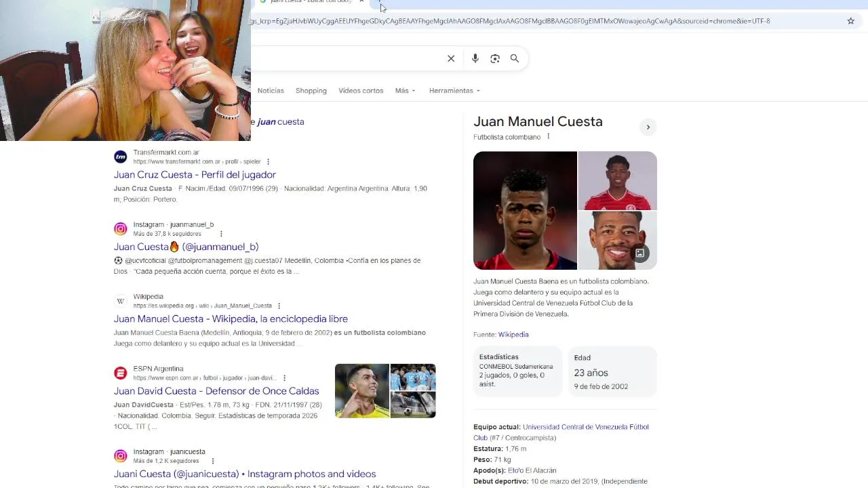
Task: Open the Más dropdown filter
Action: click(x=405, y=91)
